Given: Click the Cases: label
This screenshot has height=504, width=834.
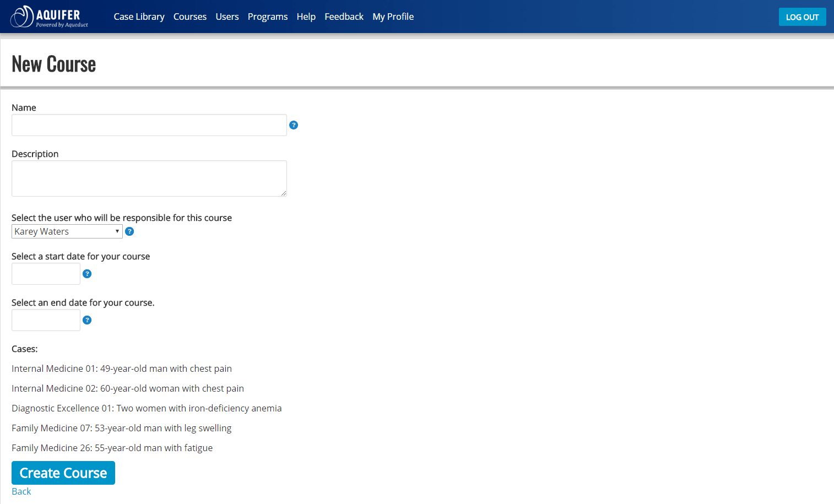Looking at the screenshot, I should tap(25, 349).
